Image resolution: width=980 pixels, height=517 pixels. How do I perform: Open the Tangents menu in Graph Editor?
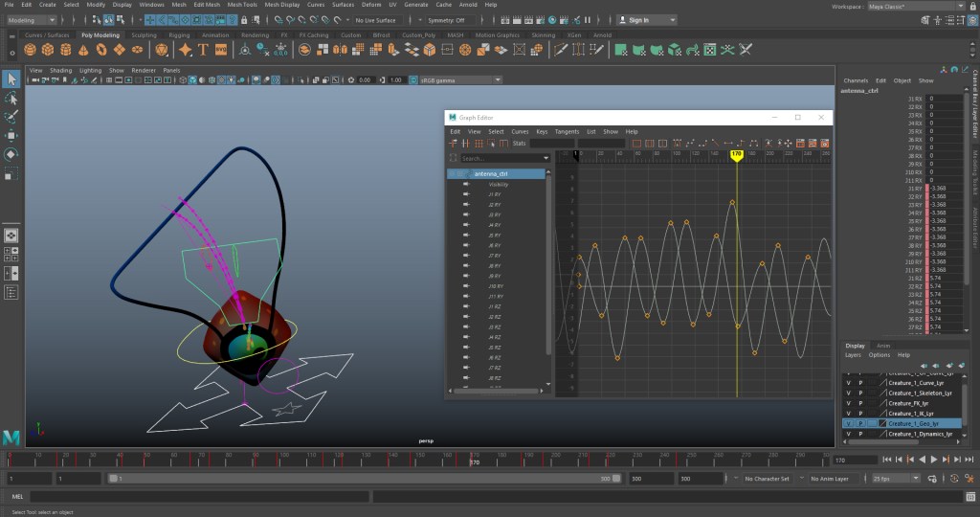coord(567,131)
